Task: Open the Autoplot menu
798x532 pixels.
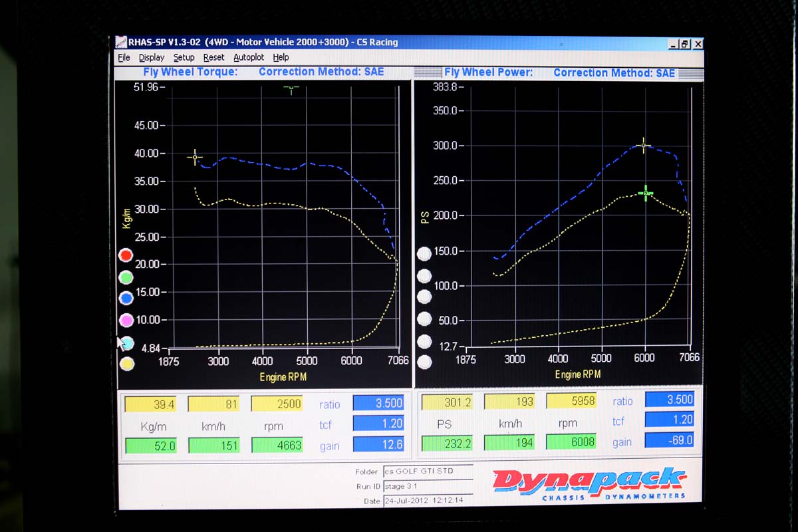Action: tap(249, 58)
